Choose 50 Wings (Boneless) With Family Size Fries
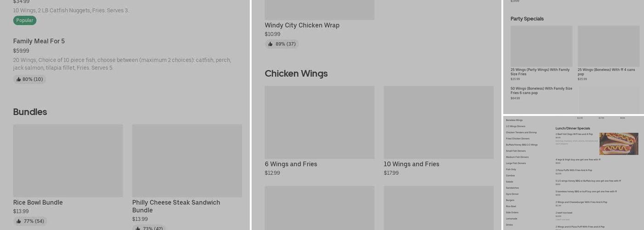Image resolution: width=644 pixels, height=230 pixels. tap(541, 91)
